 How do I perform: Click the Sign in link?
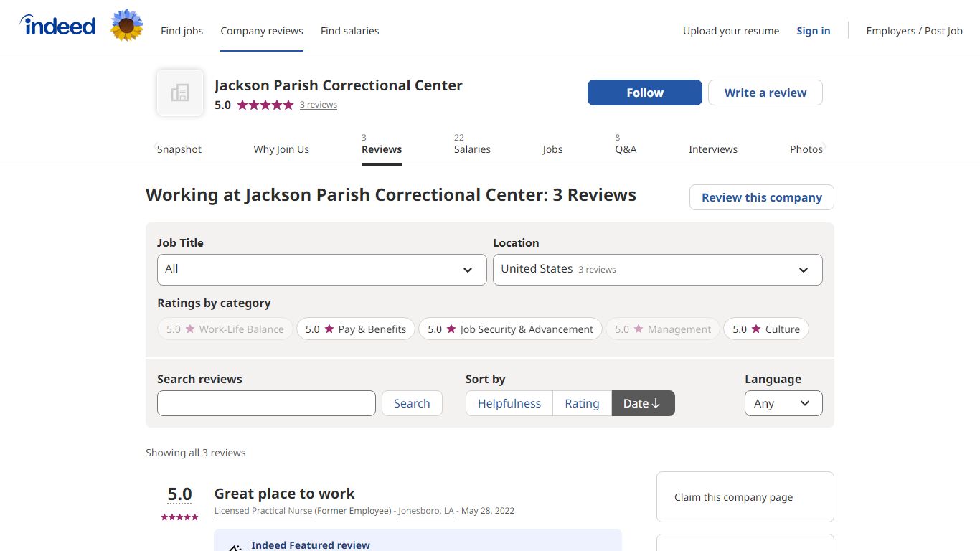(x=814, y=31)
